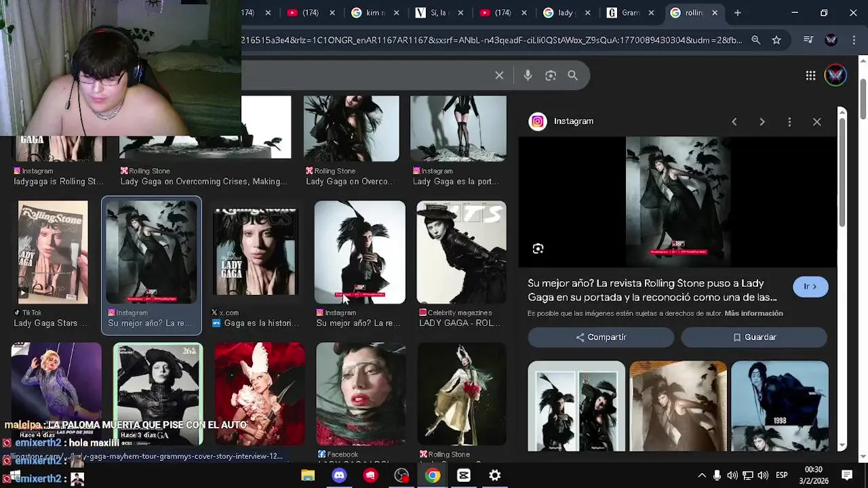Open more options menu in preview panel
868x488 pixels.
789,121
